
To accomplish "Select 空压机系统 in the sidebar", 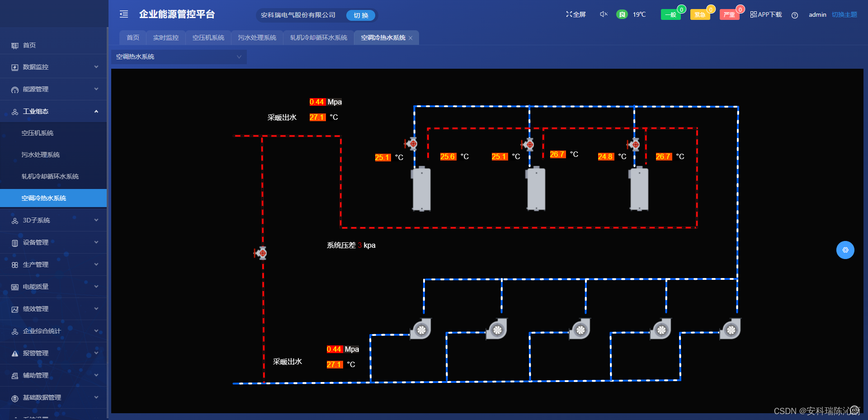I will (x=53, y=133).
